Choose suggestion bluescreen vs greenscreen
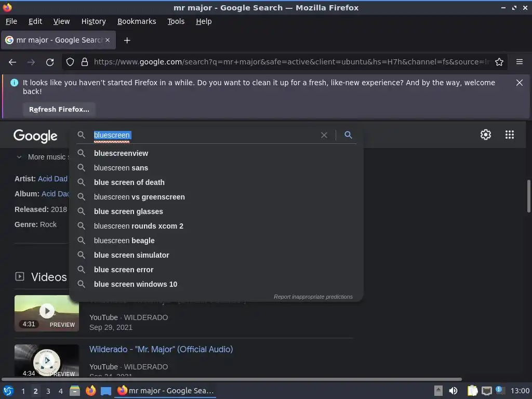 coord(216,197)
